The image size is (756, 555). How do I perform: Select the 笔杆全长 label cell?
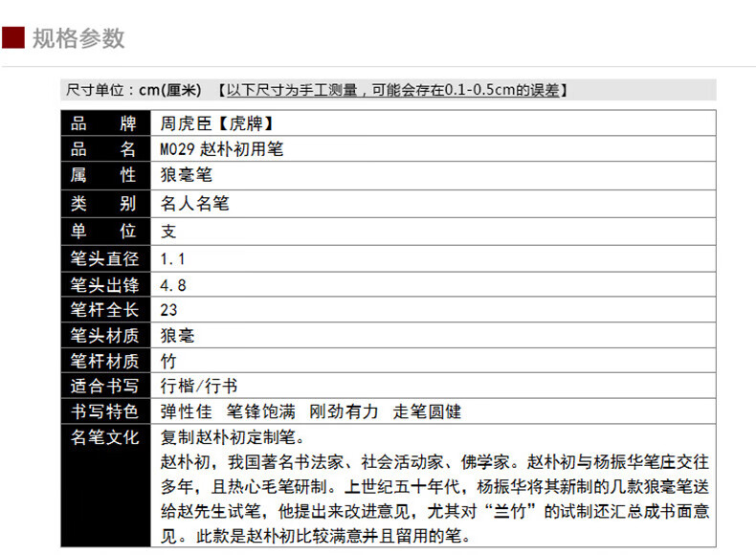click(x=105, y=310)
